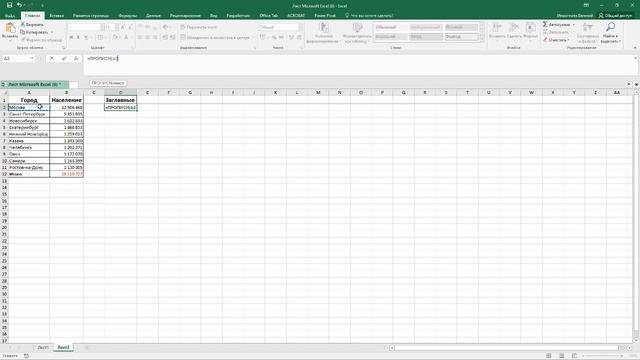Click the Format cells icon
This screenshot has width=640, height=360.
[530, 28]
